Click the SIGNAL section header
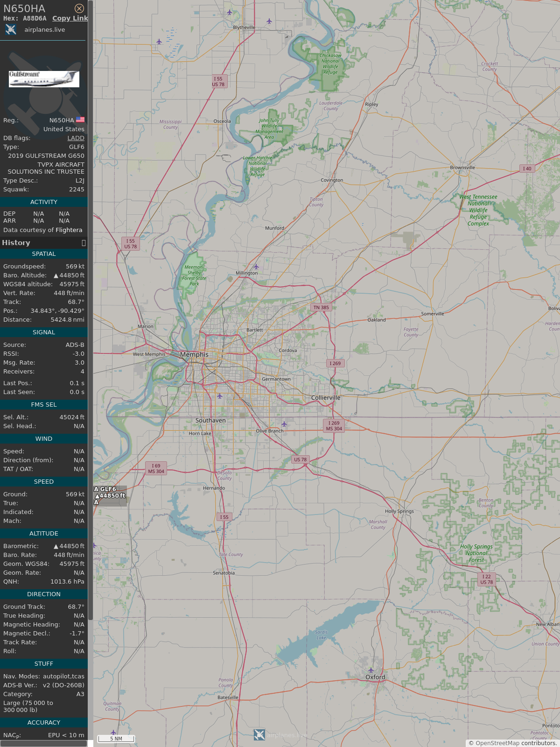This screenshot has width=560, height=747. coord(44,332)
